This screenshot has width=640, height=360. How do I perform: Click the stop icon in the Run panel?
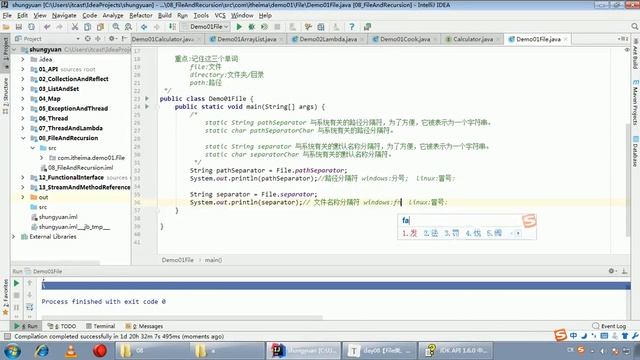click(x=16, y=295)
